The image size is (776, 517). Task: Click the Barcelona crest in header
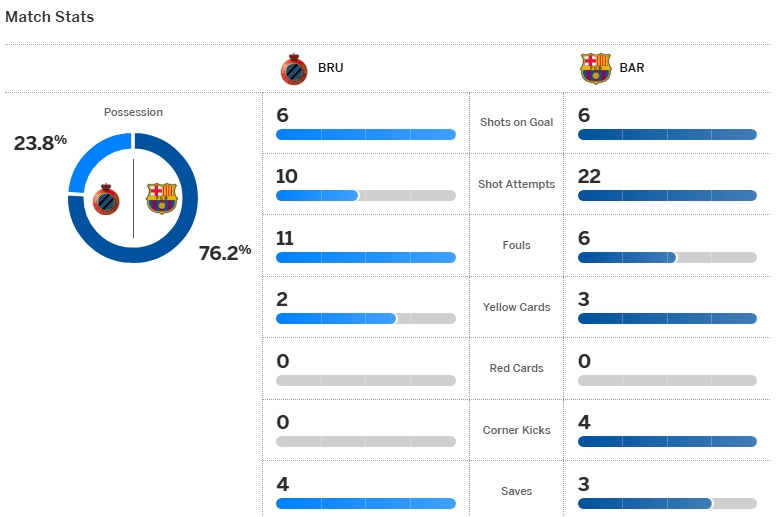click(596, 69)
